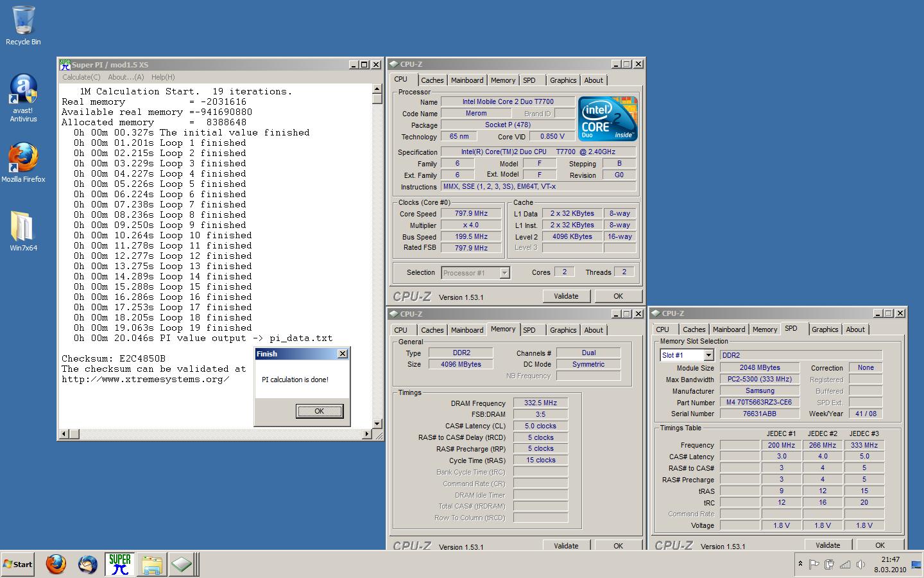Open the file explorer taskbar icon

pyautogui.click(x=152, y=565)
